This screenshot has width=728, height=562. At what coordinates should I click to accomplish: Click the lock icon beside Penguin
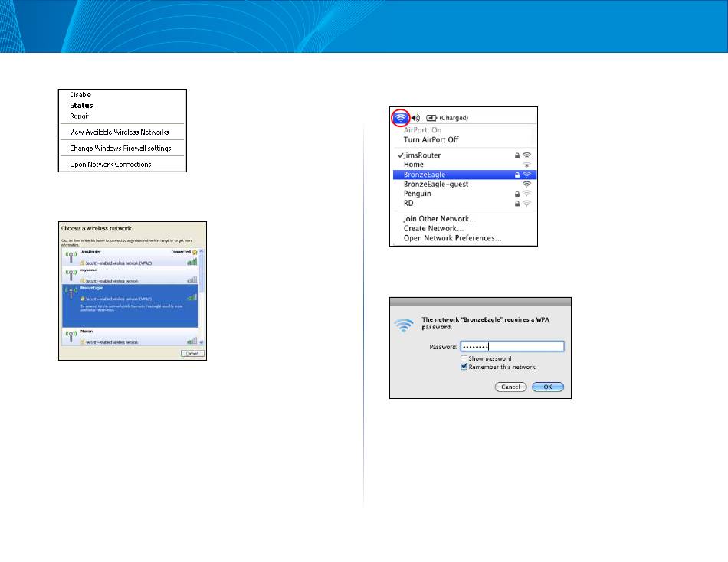pyautogui.click(x=516, y=194)
